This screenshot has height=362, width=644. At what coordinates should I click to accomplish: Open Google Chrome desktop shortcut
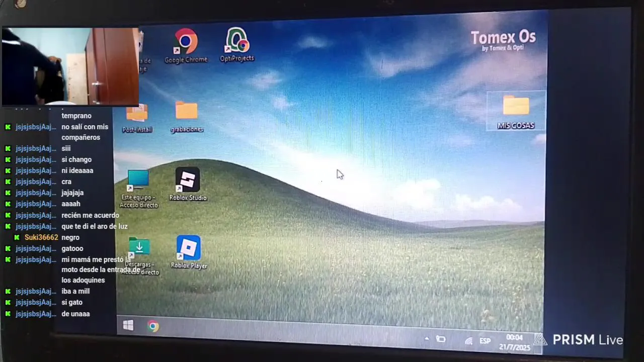[x=186, y=46]
